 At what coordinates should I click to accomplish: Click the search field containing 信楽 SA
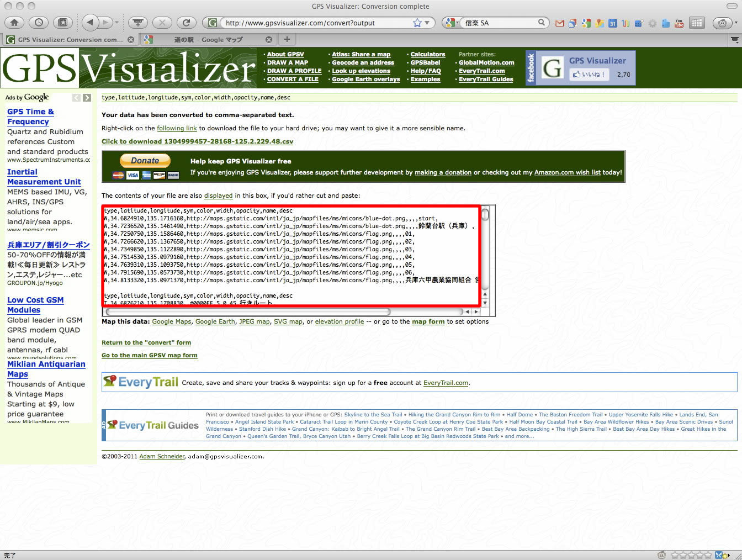pos(500,23)
